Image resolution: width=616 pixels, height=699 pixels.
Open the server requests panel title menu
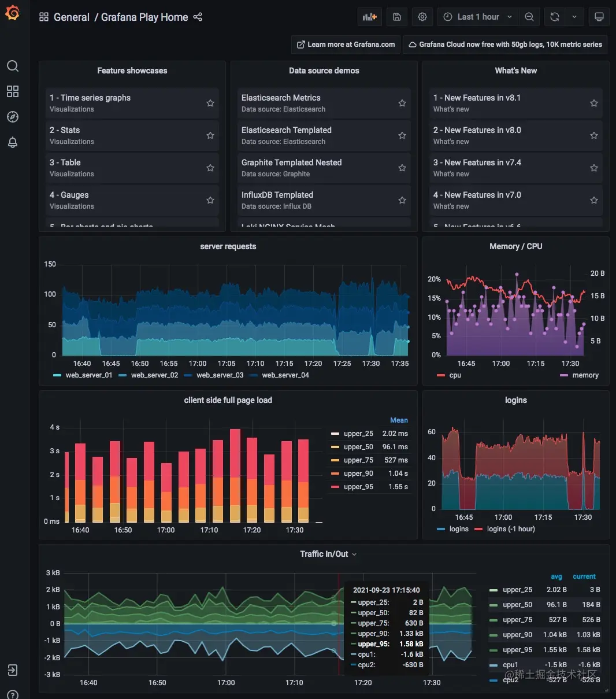coord(228,246)
